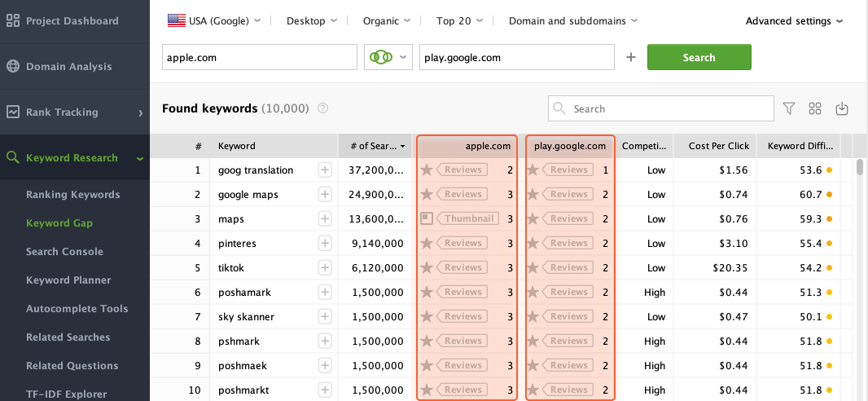Open Found keywords help question icon
868x401 pixels.
click(x=323, y=108)
